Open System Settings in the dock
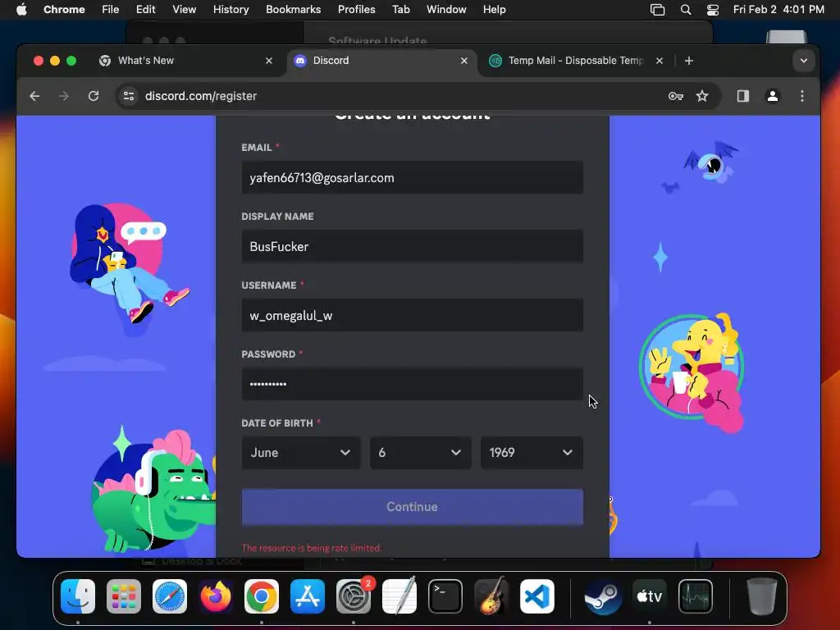 pos(354,596)
